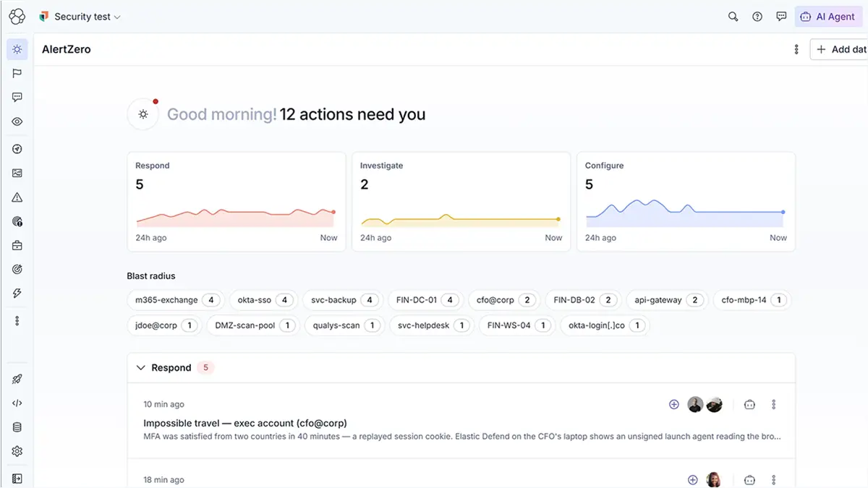Open the image-frame icon in sidebar
868x488 pixels.
[x=17, y=173]
